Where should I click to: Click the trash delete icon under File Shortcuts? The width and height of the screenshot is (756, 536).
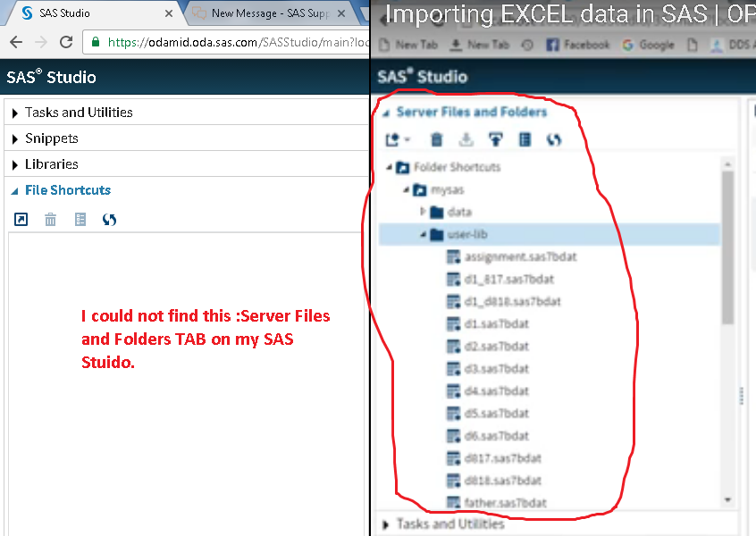(x=51, y=220)
